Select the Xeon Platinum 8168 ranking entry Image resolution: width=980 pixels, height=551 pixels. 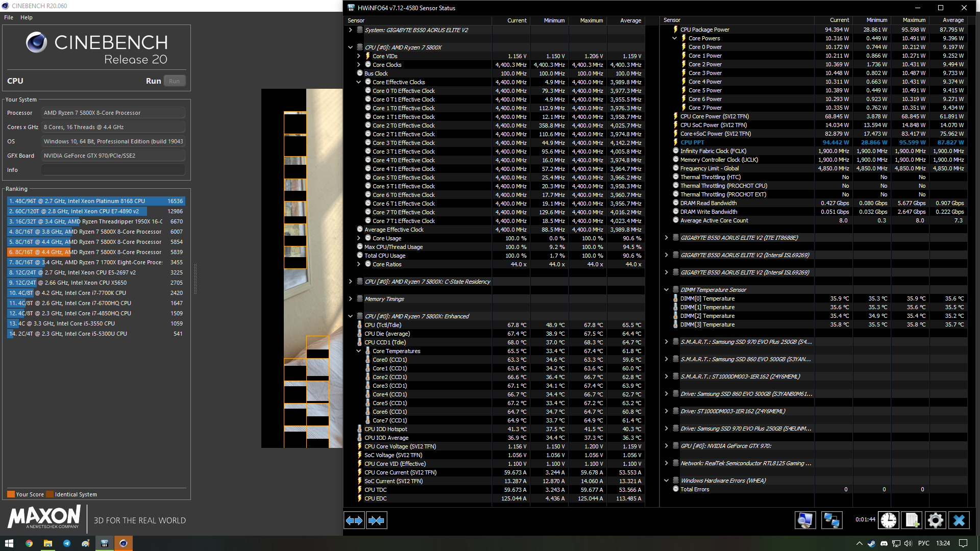click(x=95, y=201)
